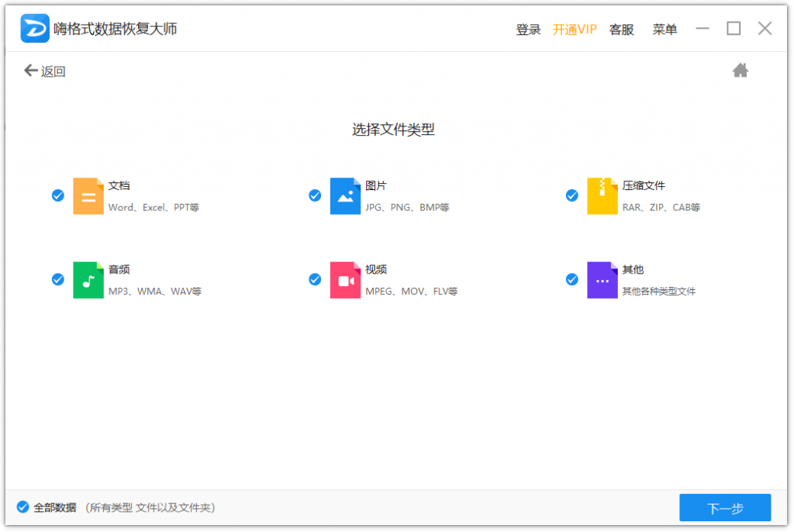794x532 pixels.
Task: Minimize the window
Action: point(703,29)
